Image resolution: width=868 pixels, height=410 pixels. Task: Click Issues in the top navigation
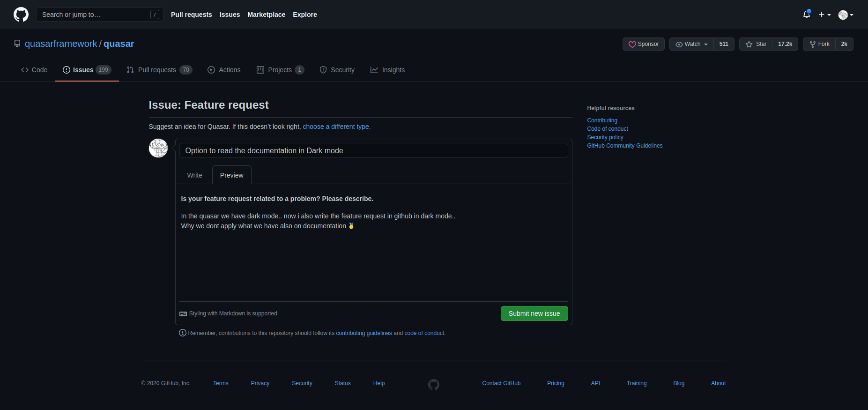pyautogui.click(x=230, y=15)
